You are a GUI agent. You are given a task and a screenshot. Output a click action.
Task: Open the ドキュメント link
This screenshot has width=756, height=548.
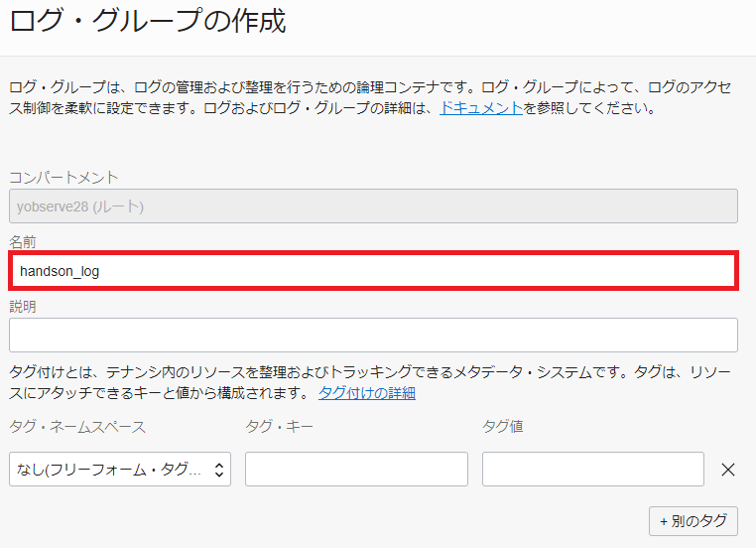click(480, 108)
